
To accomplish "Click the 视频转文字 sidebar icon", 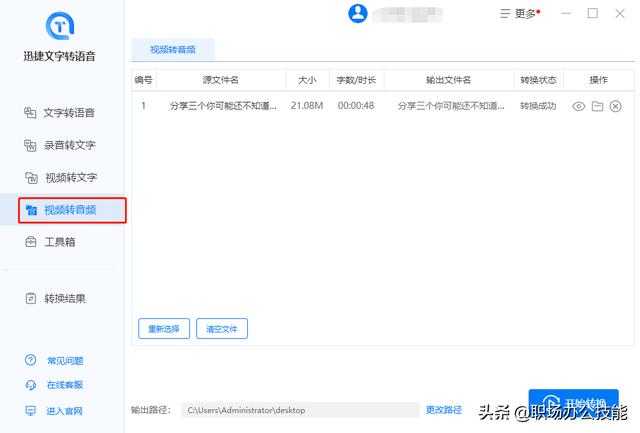I will [x=31, y=178].
